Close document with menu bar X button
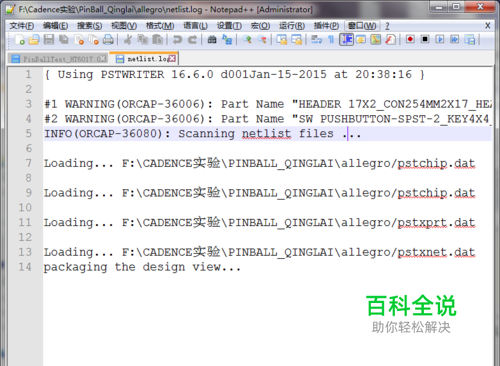Image resolution: width=500 pixels, height=366 pixels. 487,26
